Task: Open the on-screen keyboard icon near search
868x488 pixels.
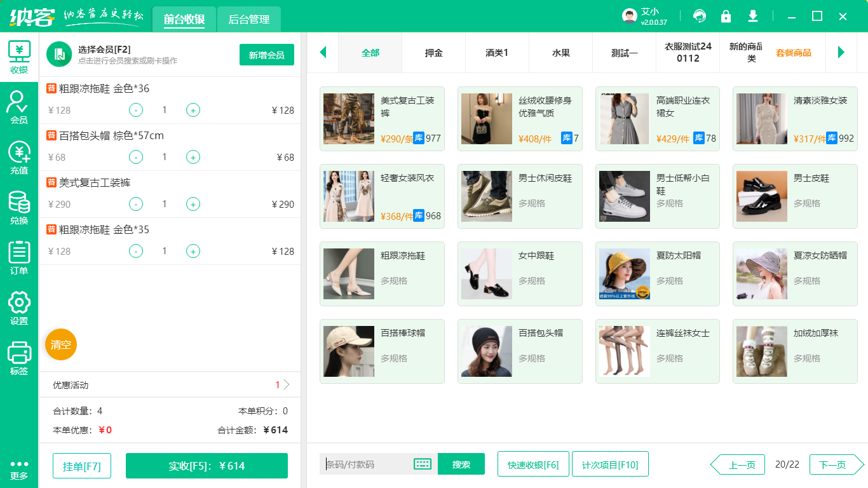Action: [x=421, y=464]
